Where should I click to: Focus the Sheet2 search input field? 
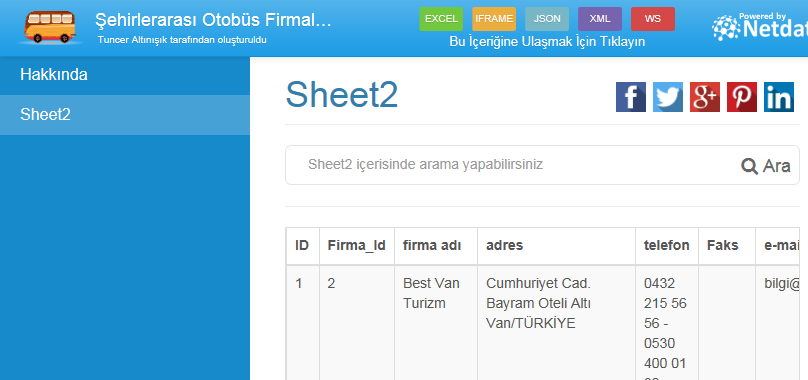pyautogui.click(x=510, y=165)
